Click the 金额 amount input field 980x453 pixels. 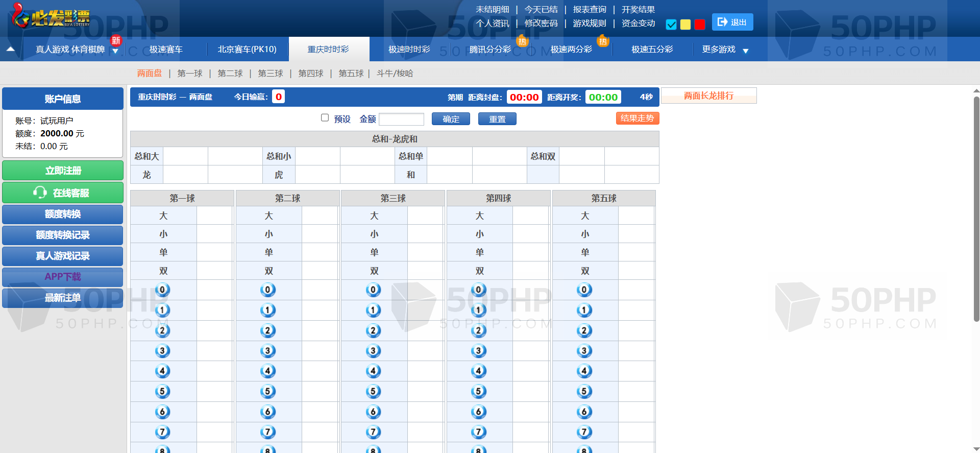click(x=401, y=119)
